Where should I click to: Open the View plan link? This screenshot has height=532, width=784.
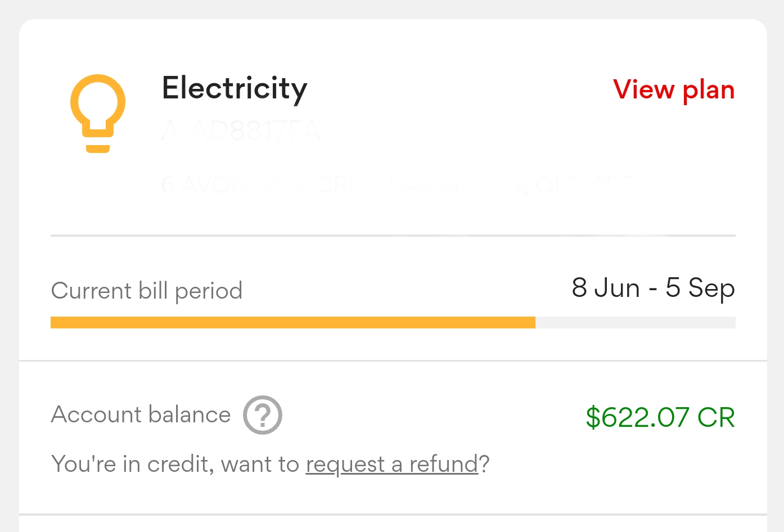tap(674, 89)
